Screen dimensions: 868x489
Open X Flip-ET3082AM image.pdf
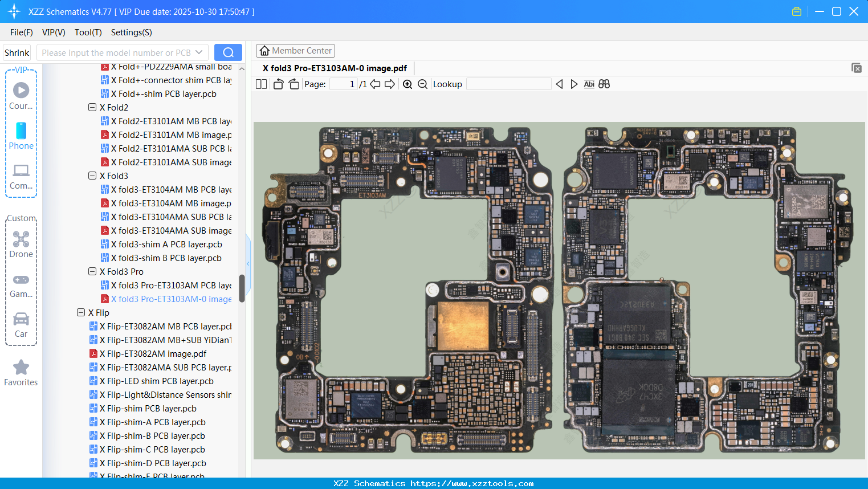[x=148, y=353]
